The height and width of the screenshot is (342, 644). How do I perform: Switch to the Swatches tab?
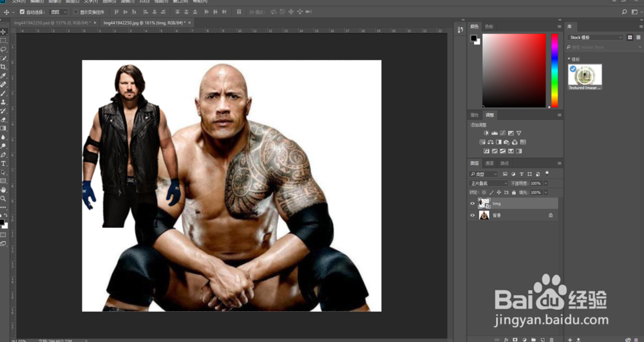pyautogui.click(x=489, y=26)
